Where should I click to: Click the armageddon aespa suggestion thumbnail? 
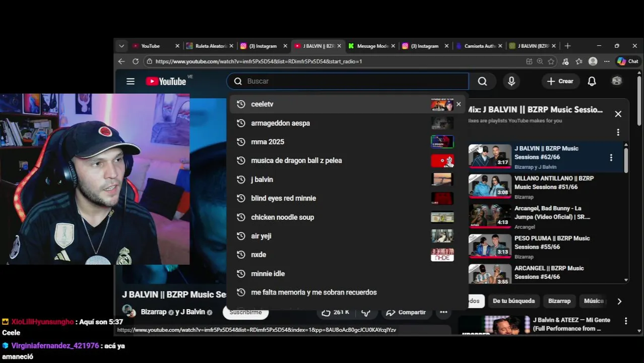[442, 123]
